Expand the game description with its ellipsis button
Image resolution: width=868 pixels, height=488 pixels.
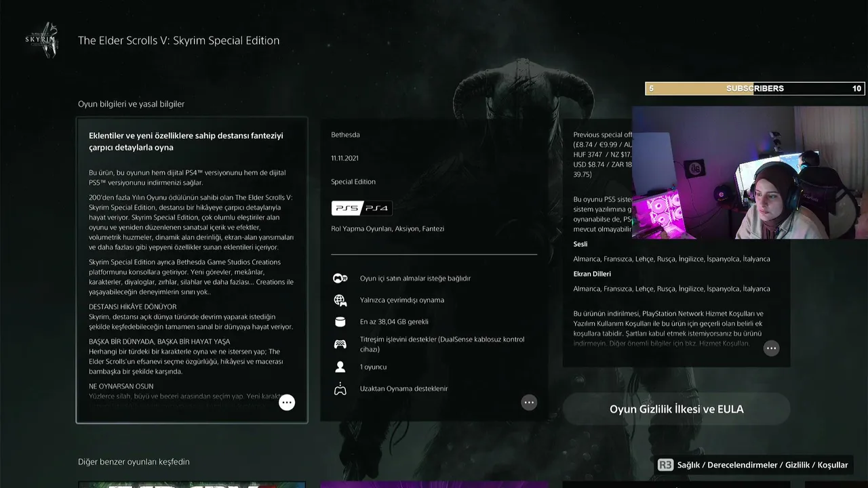(x=287, y=403)
